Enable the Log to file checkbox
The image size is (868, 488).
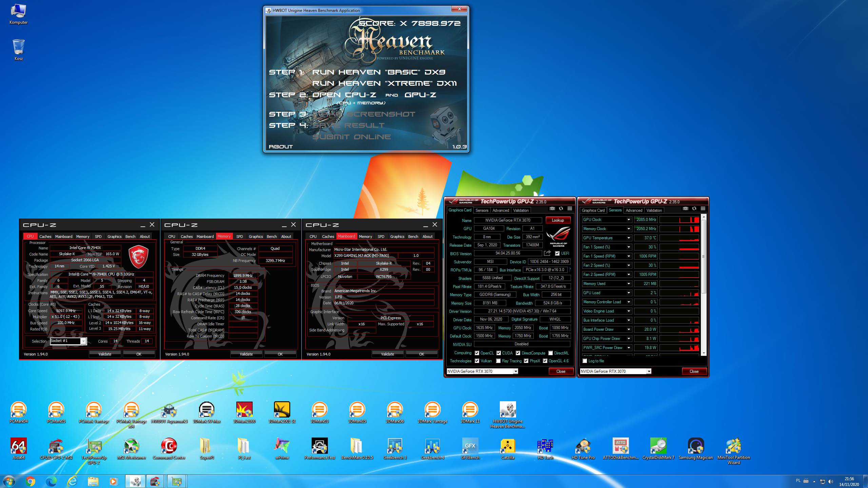pos(585,361)
